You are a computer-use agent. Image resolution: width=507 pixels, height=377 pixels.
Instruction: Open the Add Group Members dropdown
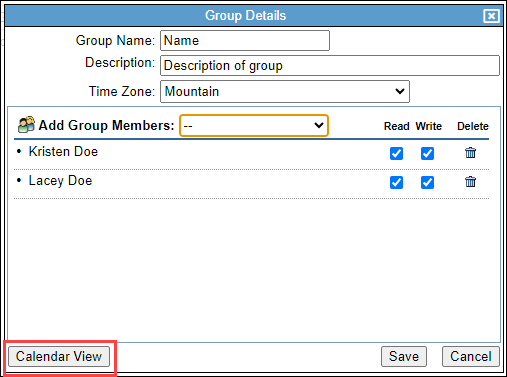pyautogui.click(x=254, y=125)
